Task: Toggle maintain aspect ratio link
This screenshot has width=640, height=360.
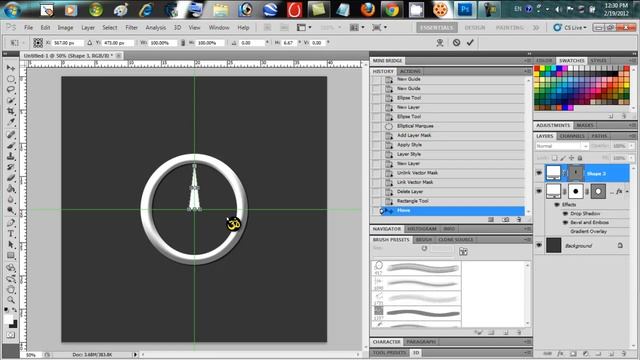Action: point(183,42)
